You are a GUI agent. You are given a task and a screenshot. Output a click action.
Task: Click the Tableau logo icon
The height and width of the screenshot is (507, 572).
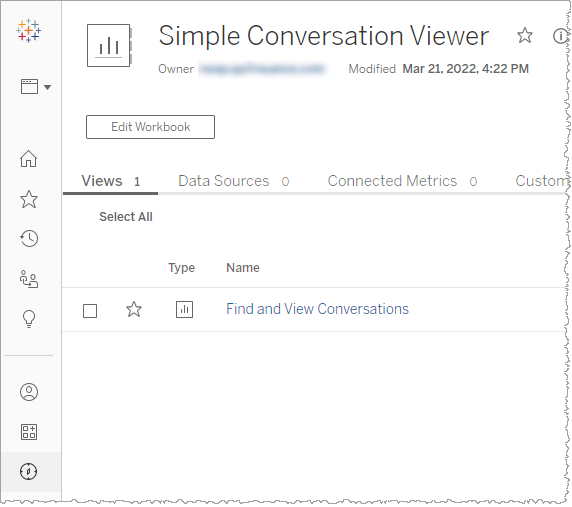coord(28,31)
